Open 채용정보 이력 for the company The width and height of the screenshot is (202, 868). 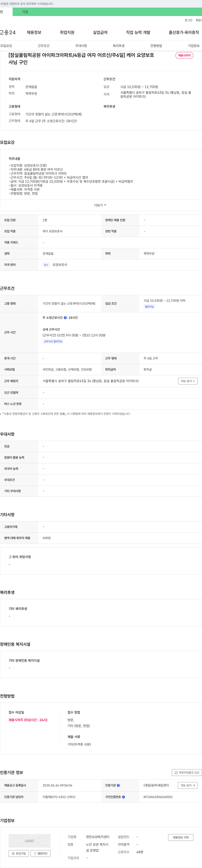(181, 837)
